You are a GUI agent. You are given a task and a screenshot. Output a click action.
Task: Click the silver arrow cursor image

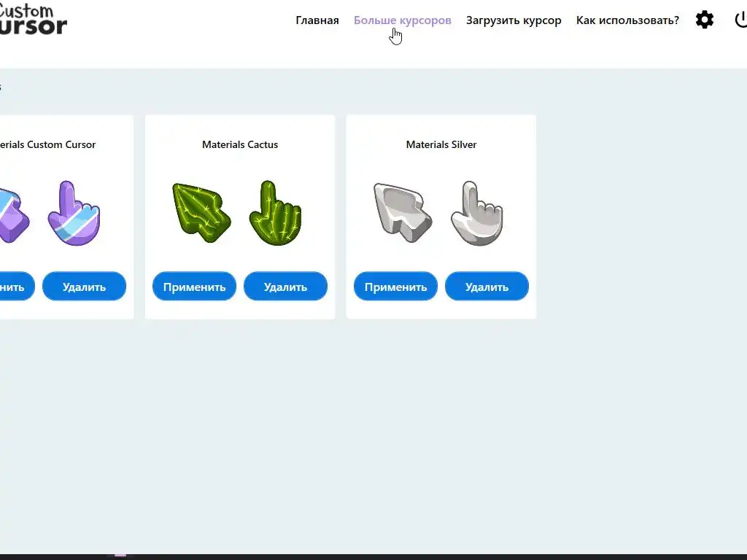(x=403, y=213)
